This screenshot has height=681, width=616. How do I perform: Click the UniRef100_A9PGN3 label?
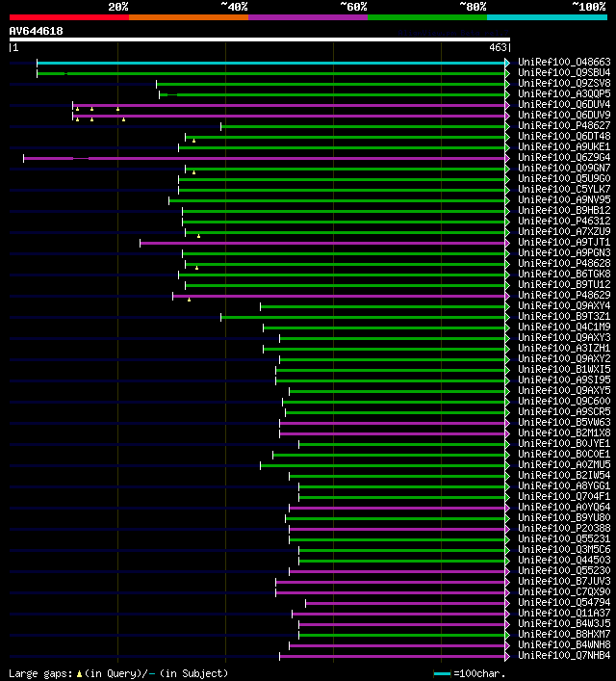pyautogui.click(x=564, y=252)
